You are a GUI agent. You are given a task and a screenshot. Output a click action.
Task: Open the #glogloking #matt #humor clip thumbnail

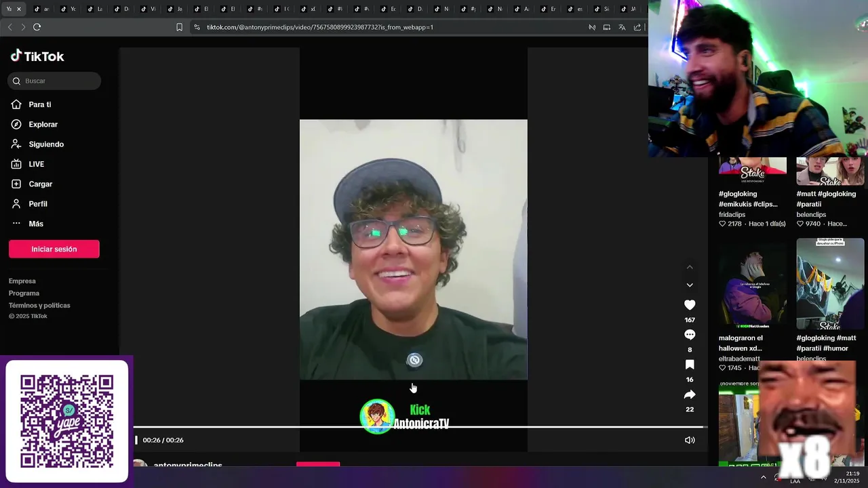tap(830, 283)
